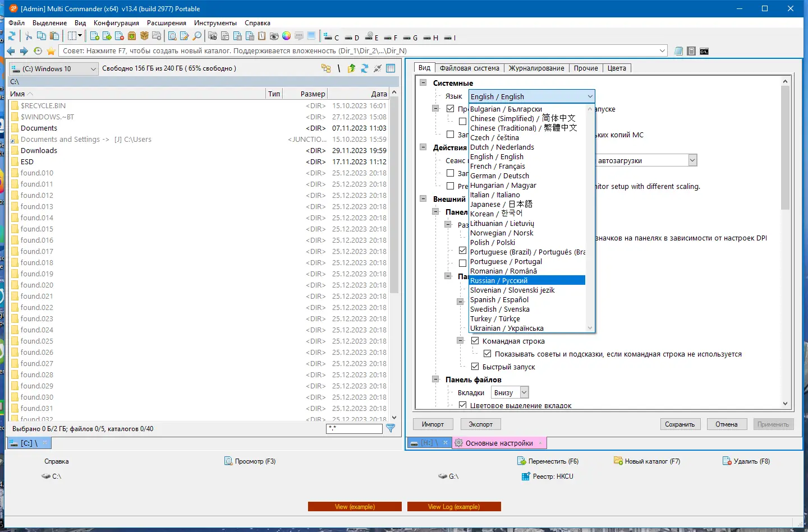Viewport: 808px width, 532px height.
Task: Open drive E disc icon in toolbar
Action: tap(372, 37)
